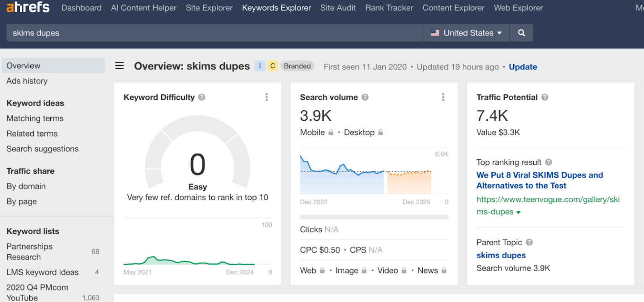Switch to the Matching terms section
Viewport: 644px width, 302px height.
pos(35,119)
